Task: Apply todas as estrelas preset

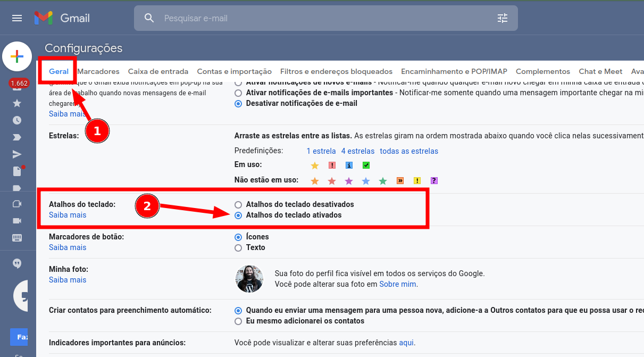Action: (409, 151)
